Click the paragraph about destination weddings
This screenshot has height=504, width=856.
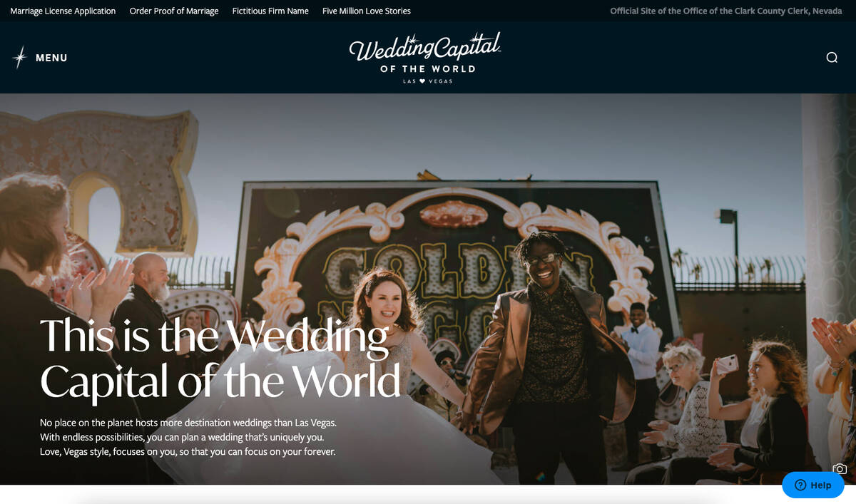click(188, 437)
